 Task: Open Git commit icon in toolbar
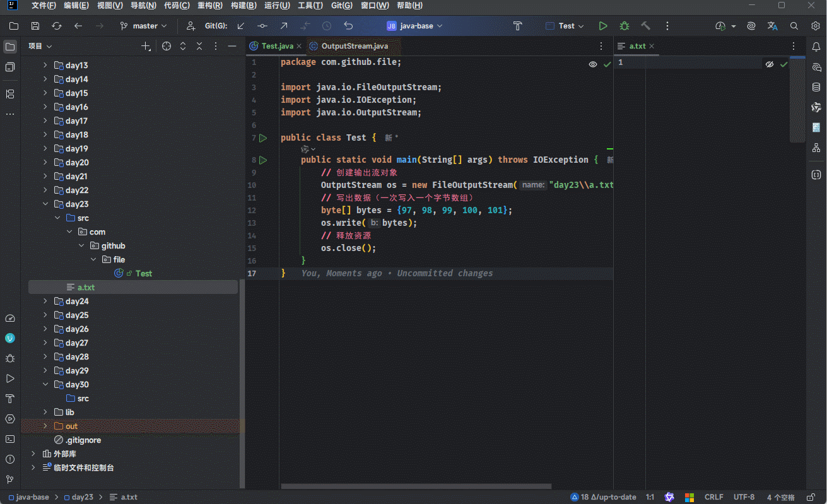(262, 26)
